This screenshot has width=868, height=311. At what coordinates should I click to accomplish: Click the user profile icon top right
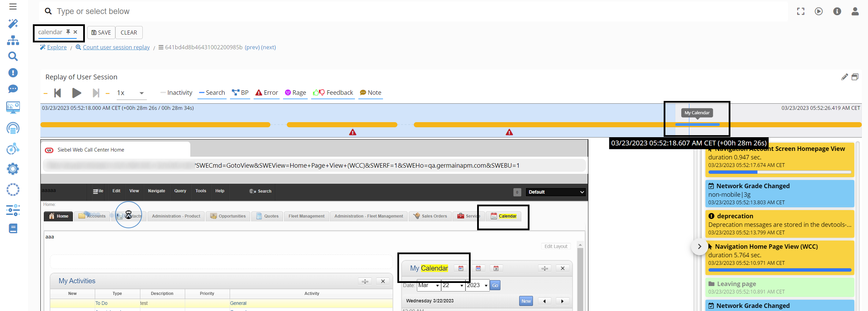coord(855,11)
